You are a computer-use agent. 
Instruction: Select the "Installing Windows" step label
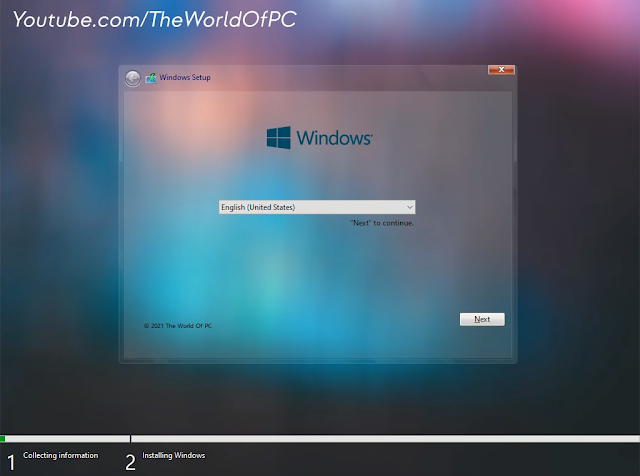tap(173, 455)
